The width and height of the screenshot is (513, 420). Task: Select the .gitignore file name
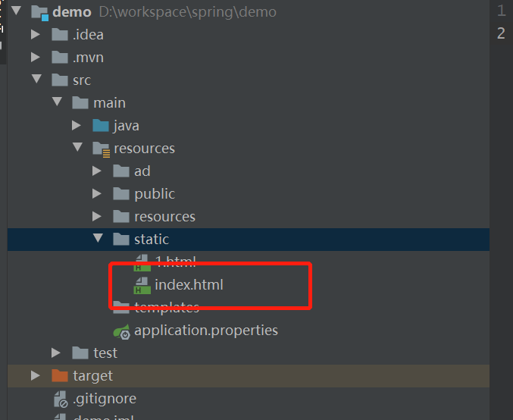pyautogui.click(x=105, y=399)
